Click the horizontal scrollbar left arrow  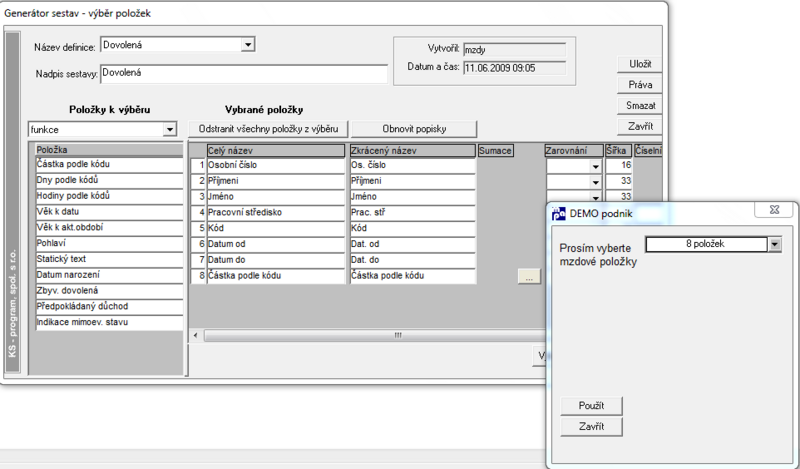point(196,335)
